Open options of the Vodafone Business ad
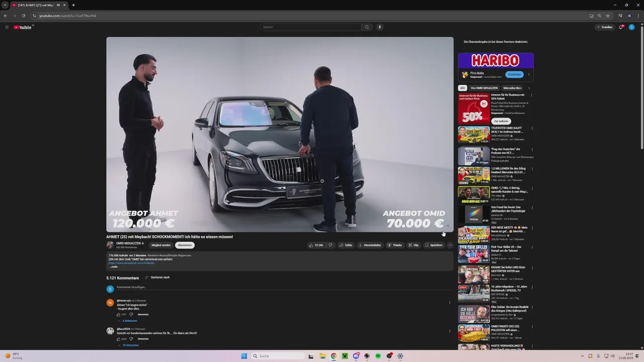 click(x=532, y=95)
